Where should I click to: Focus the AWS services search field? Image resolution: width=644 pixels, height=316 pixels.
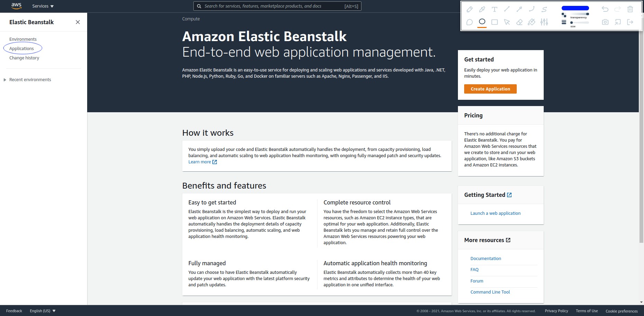click(x=277, y=6)
